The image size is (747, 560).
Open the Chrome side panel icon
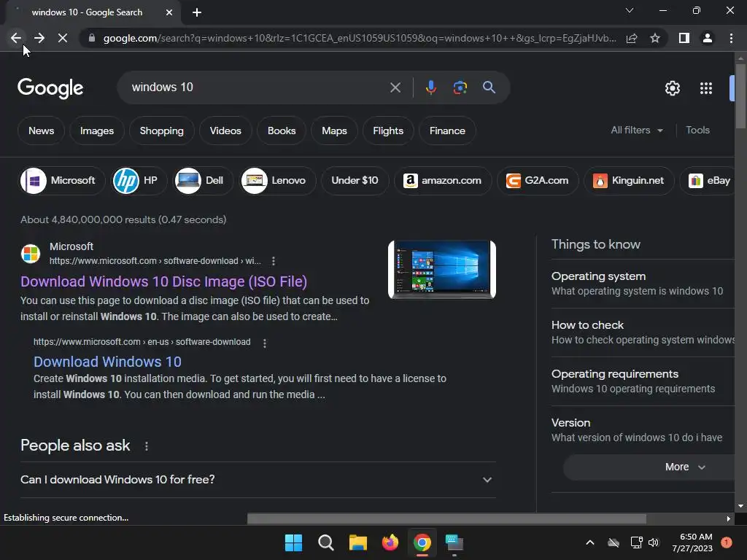(x=684, y=38)
